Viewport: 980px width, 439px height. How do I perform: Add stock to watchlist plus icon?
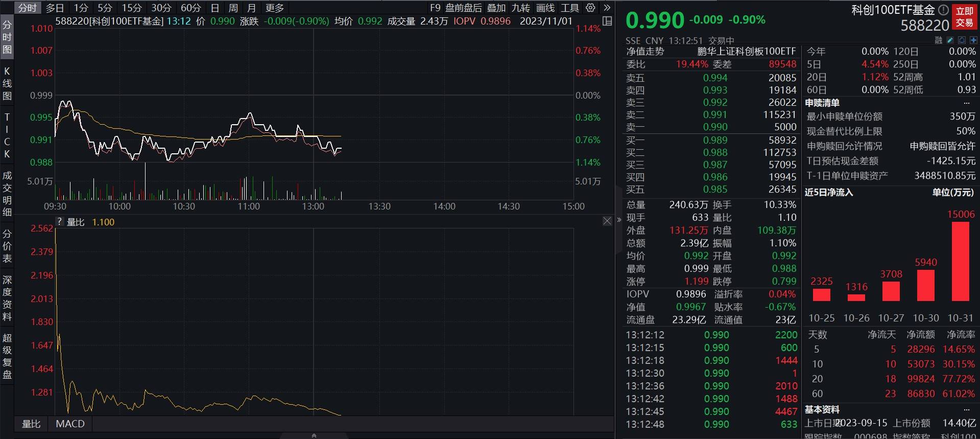pyautogui.click(x=973, y=40)
